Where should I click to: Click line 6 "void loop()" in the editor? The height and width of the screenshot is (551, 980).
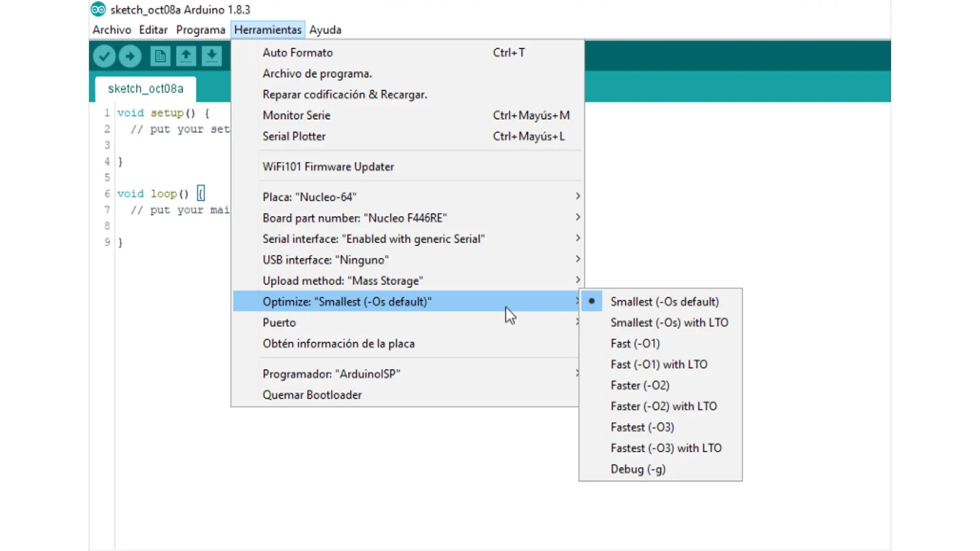161,194
